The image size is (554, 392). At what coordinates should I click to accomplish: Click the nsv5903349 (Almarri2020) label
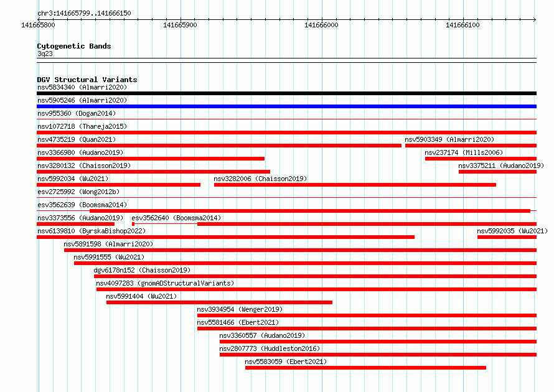[449, 139]
